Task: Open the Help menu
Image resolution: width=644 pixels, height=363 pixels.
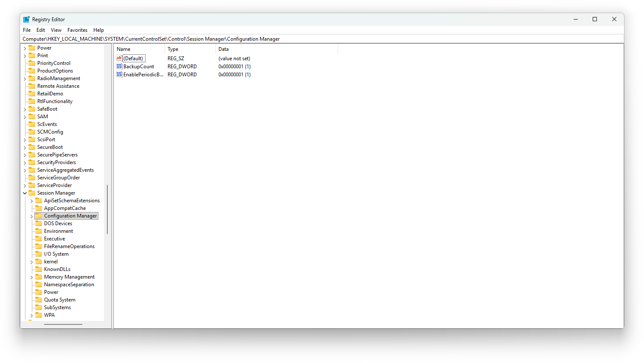Action: (98, 30)
